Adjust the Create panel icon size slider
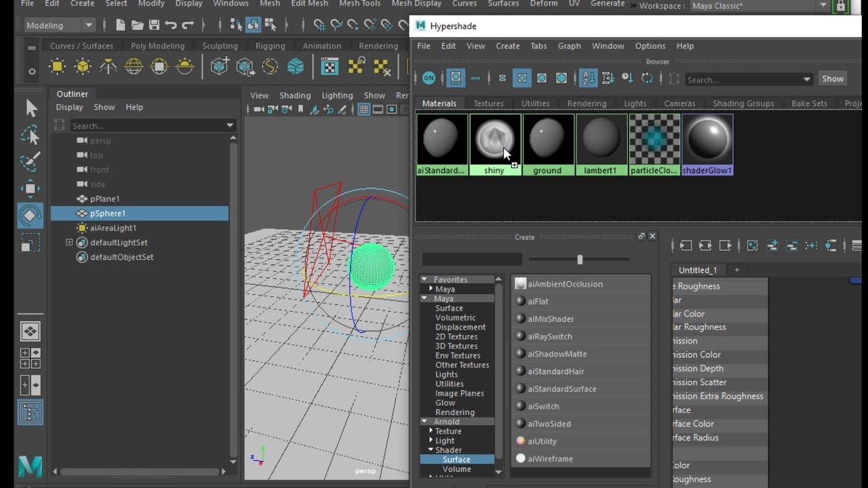Viewport: 868px width, 488px height. 580,260
